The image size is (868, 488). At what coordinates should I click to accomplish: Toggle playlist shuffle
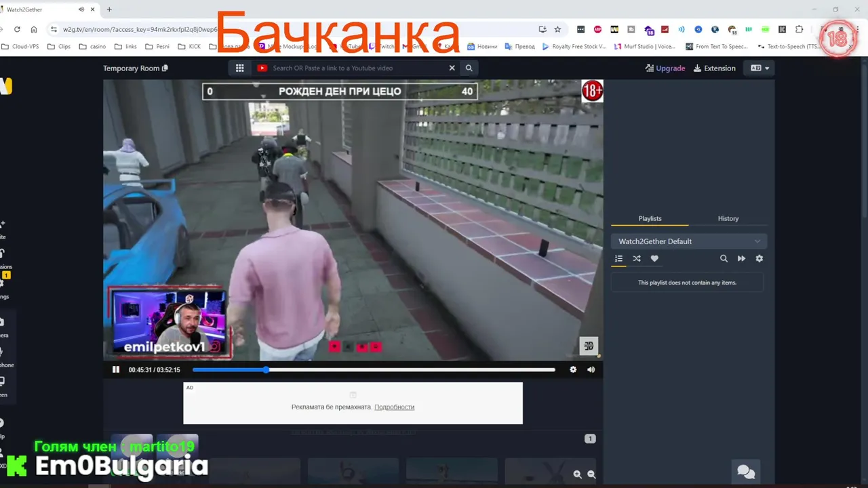(637, 258)
